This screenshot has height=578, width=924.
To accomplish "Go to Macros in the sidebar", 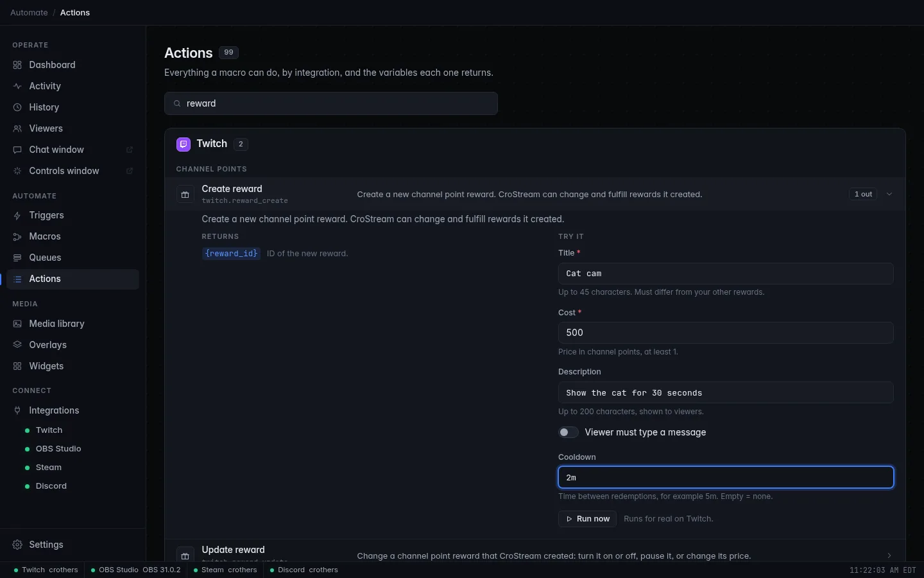I will (73, 236).
